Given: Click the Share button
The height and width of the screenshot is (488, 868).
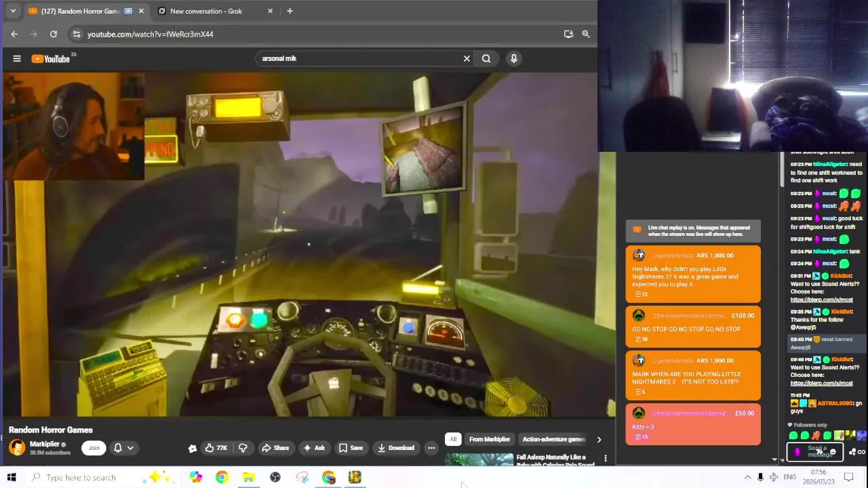Looking at the screenshot, I should [x=275, y=448].
